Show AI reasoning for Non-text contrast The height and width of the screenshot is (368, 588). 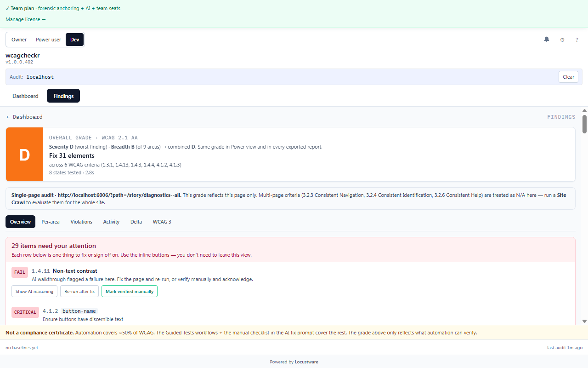coord(34,291)
